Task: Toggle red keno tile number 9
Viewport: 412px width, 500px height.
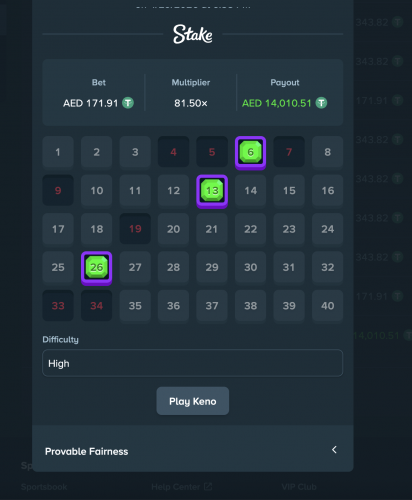Action: click(x=58, y=190)
